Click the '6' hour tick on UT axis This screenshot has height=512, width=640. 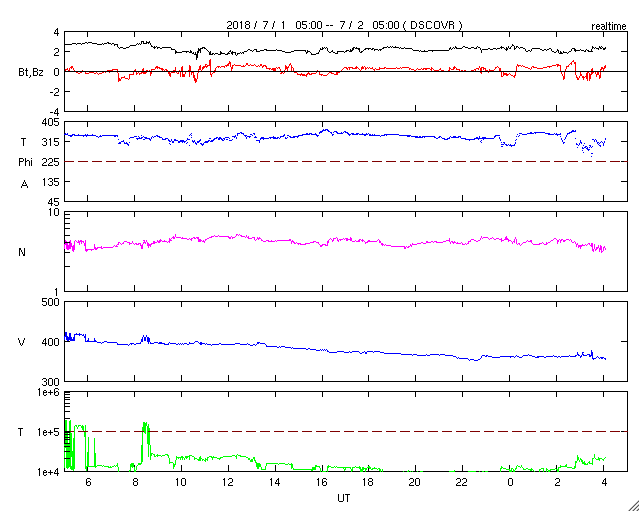point(87,482)
